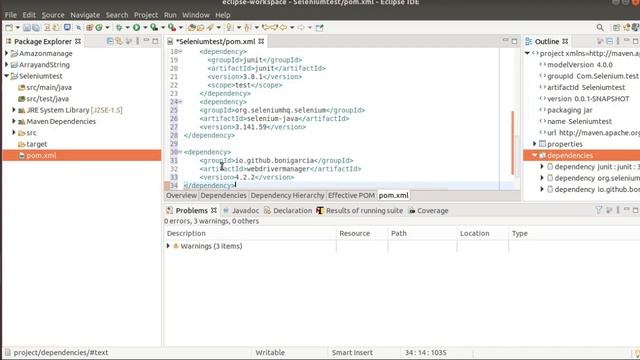Click the New Java Package toolbar icon
This screenshot has width=640, height=360.
[89, 28]
